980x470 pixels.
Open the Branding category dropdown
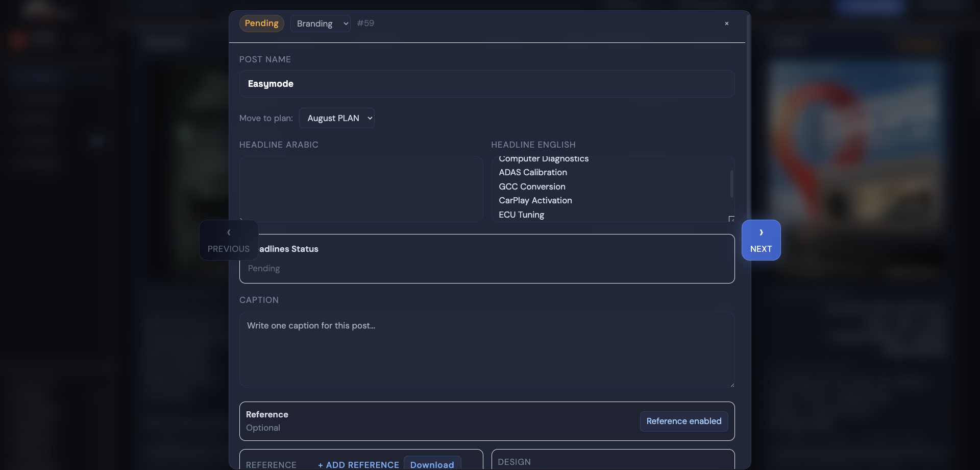point(321,24)
